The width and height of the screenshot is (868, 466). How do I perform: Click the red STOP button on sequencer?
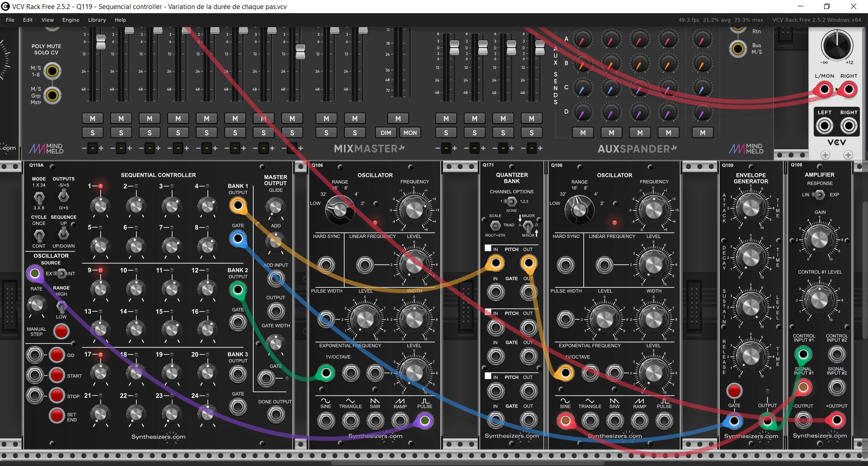(57, 395)
